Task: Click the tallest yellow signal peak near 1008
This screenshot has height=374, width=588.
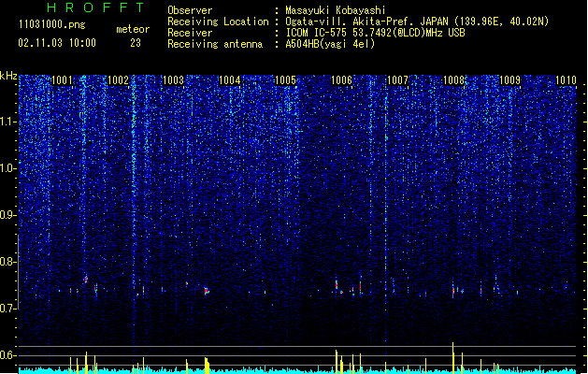Action: click(x=453, y=358)
